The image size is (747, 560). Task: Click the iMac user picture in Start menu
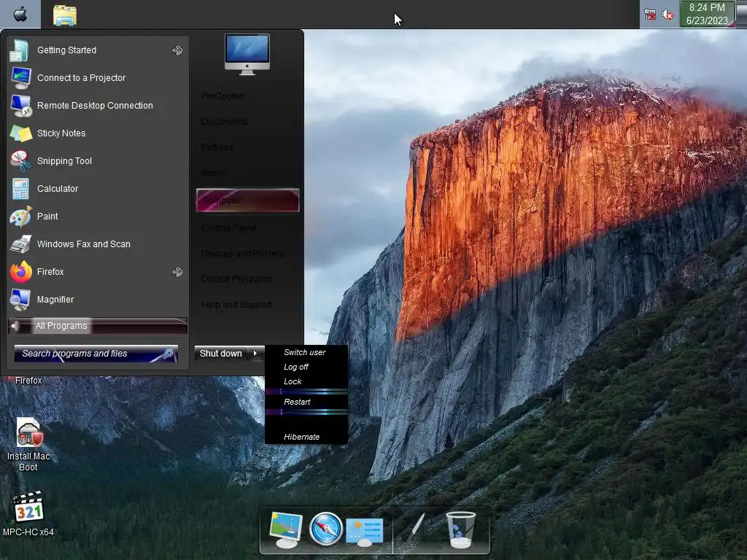[247, 54]
